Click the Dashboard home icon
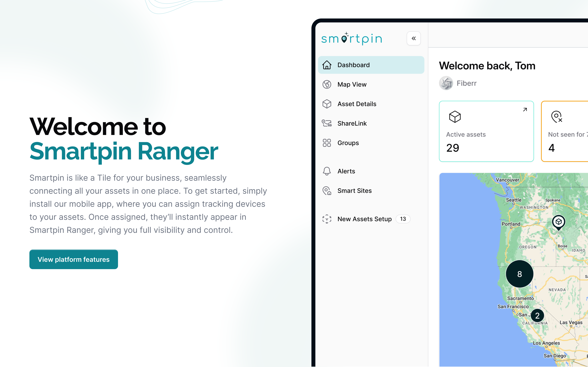 tap(327, 65)
